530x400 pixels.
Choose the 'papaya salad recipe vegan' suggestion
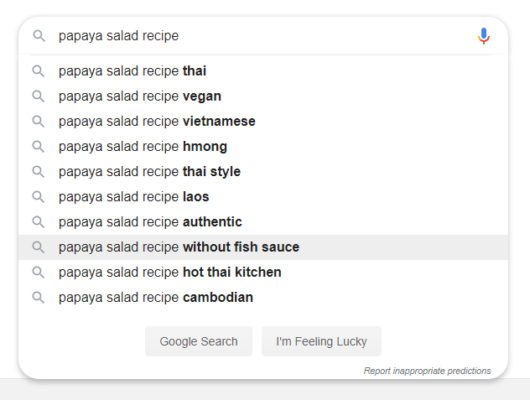point(263,96)
